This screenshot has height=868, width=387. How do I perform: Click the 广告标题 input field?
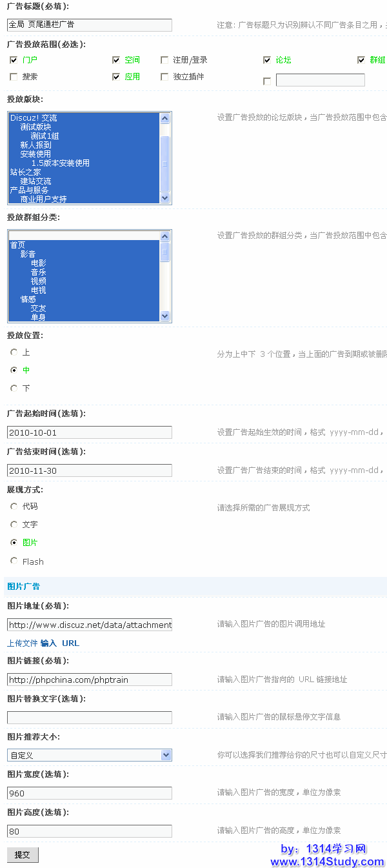(89, 25)
